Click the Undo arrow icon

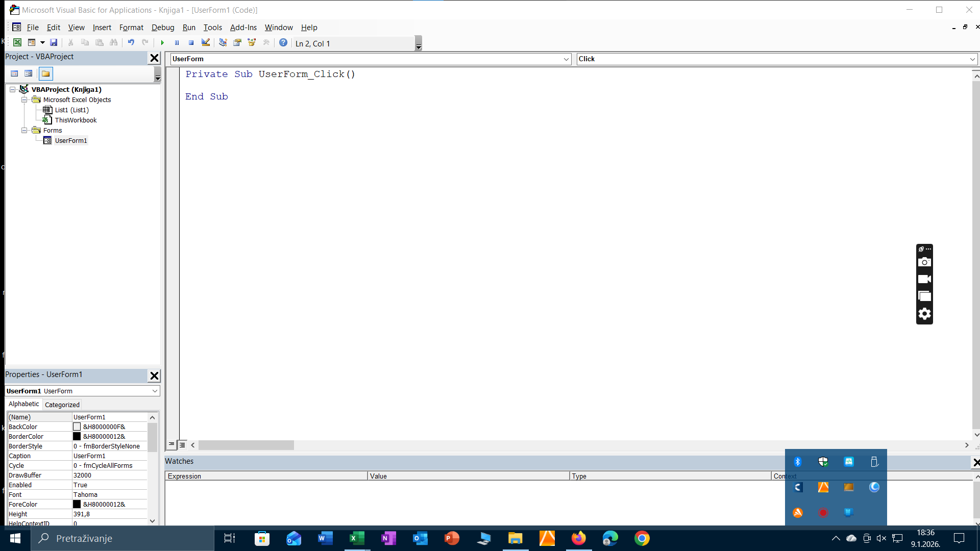pos(131,43)
